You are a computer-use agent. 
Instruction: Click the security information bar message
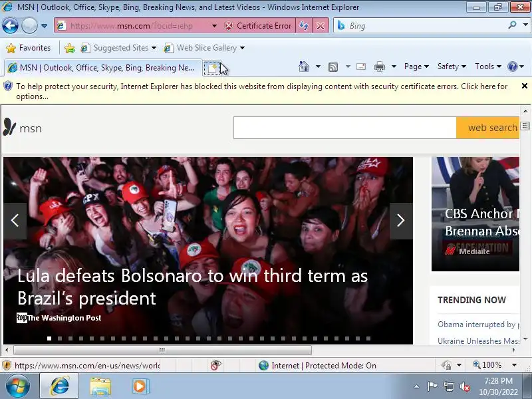[261, 91]
